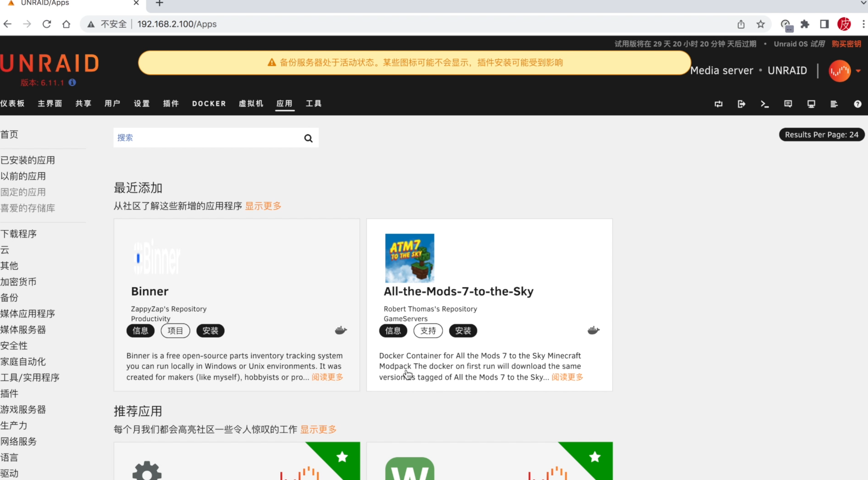Screen dimensions: 868x480
Task: Click the search magnifier icon
Action: (308, 138)
